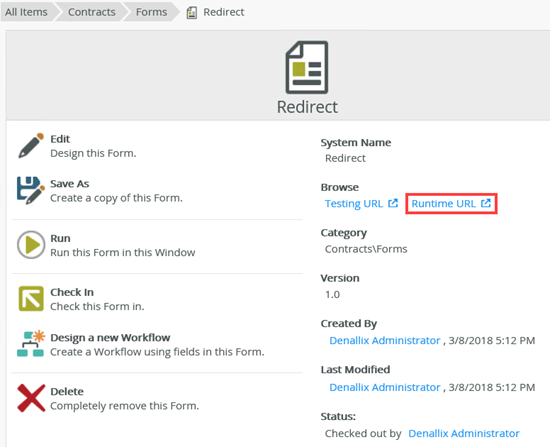Click the pencil Edit icon
550x447 pixels.
point(31,146)
